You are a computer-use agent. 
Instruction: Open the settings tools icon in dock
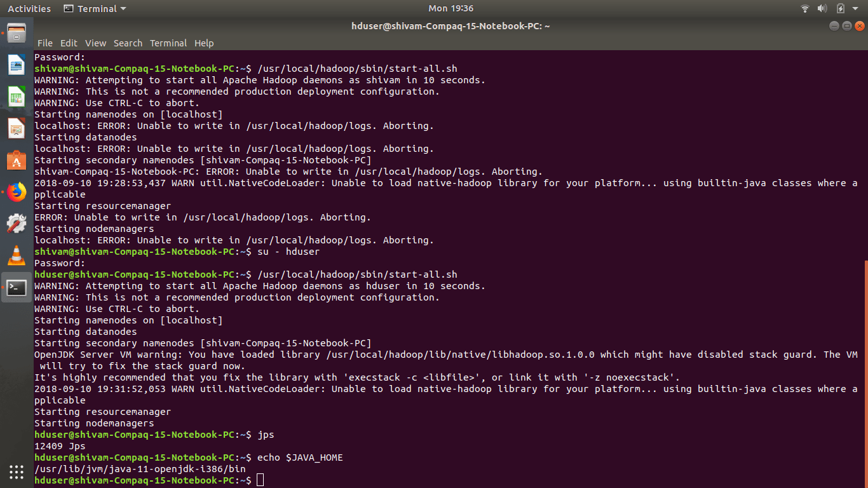(x=17, y=224)
